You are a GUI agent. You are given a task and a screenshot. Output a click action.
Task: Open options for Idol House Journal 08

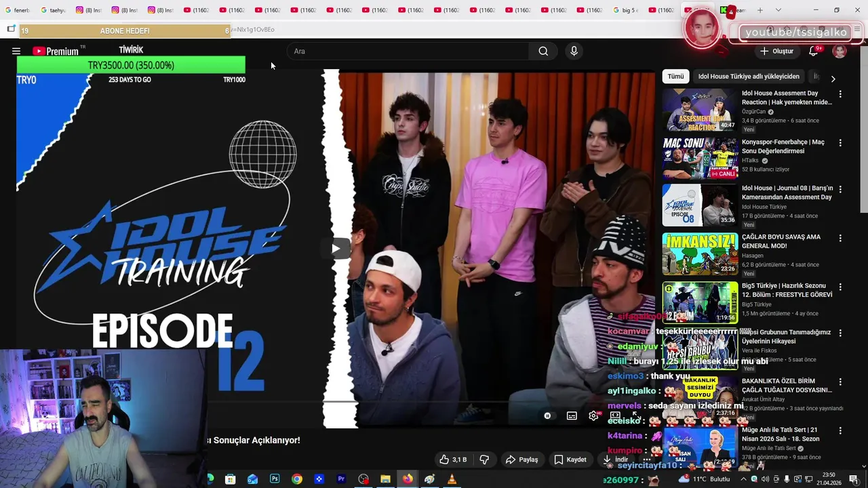point(840,189)
